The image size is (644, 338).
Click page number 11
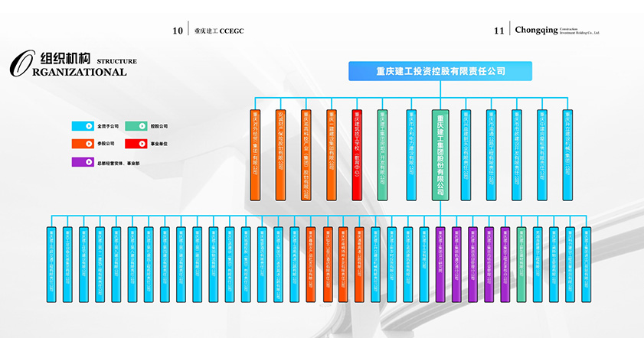[x=499, y=31]
